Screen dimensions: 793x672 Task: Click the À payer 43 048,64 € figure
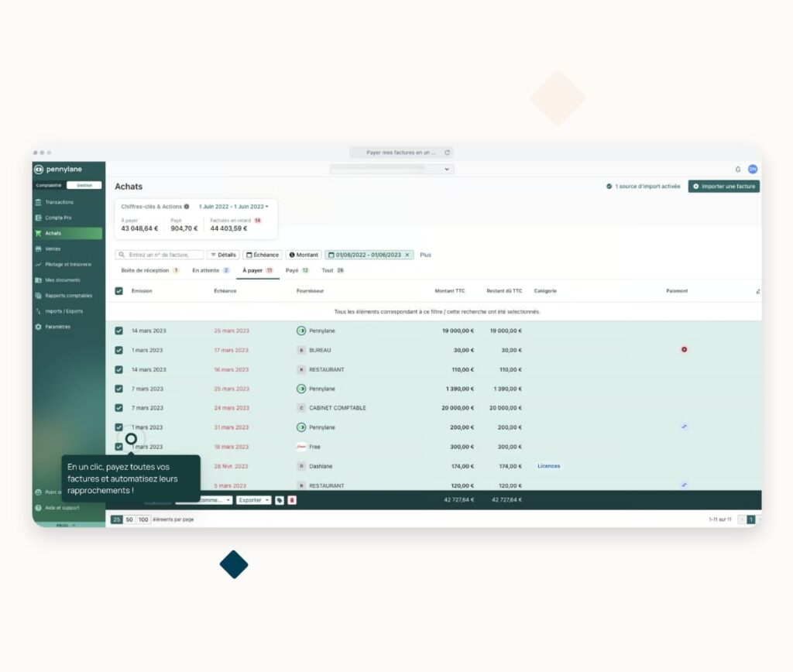[x=139, y=228]
